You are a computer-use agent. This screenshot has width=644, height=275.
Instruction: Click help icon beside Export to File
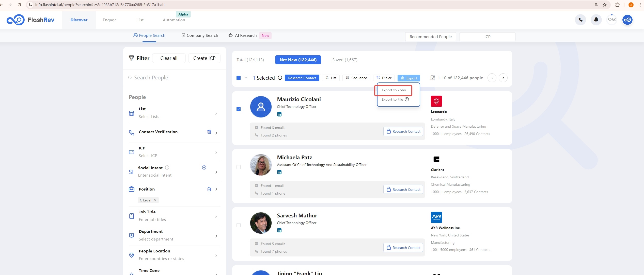click(407, 99)
